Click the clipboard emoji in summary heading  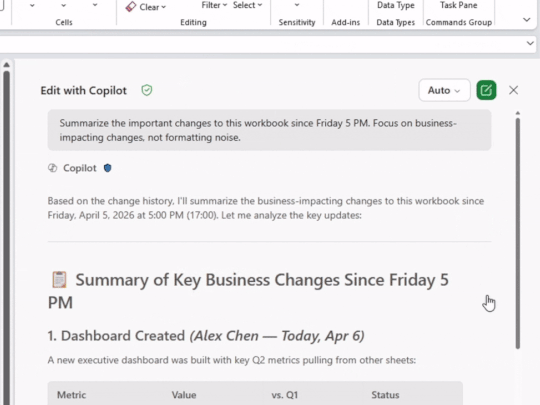coord(59,280)
